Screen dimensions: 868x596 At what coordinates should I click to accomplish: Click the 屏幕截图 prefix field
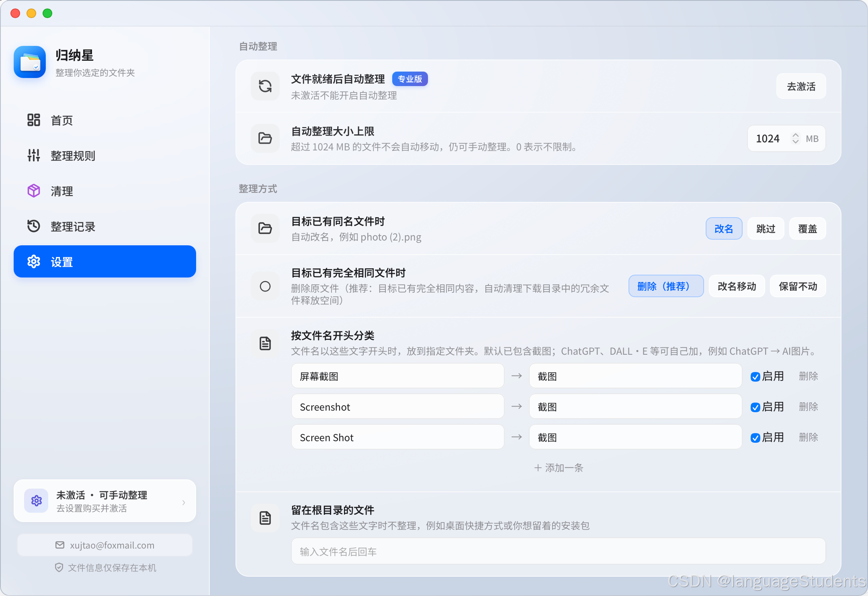coord(397,376)
